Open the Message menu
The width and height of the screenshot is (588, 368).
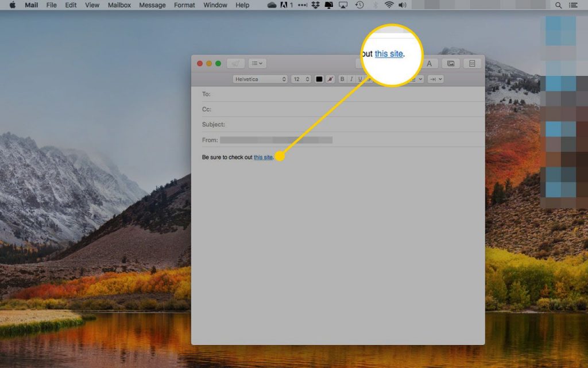[152, 5]
